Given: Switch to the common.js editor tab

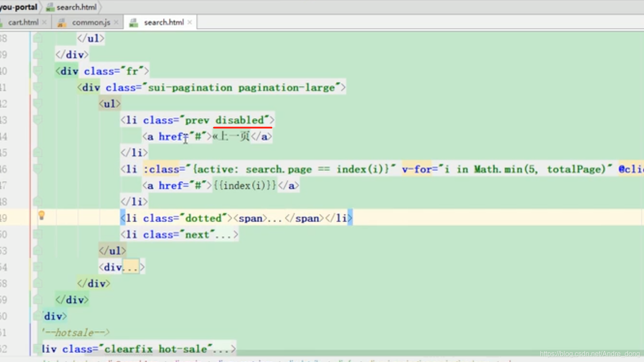Looking at the screenshot, I should point(91,22).
